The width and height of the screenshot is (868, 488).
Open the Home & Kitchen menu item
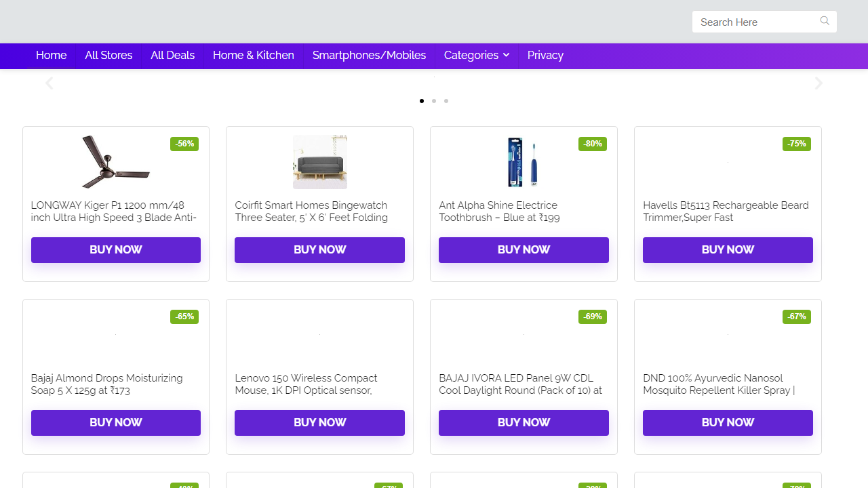(x=253, y=56)
